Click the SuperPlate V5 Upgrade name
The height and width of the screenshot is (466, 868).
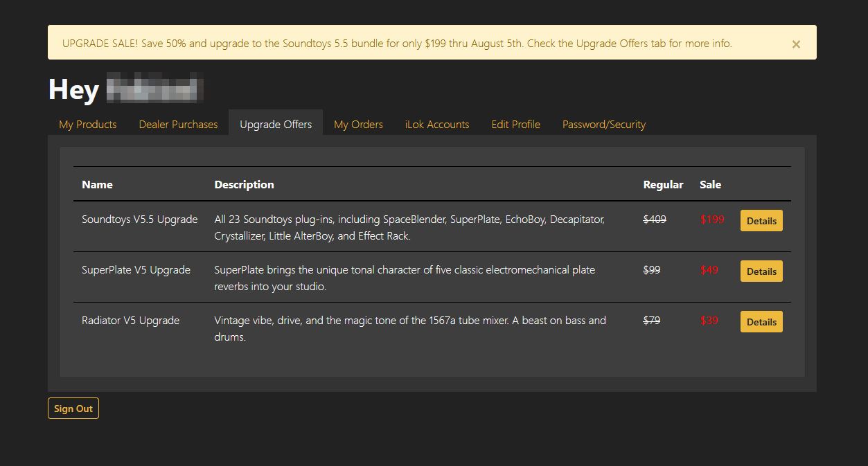(x=136, y=270)
